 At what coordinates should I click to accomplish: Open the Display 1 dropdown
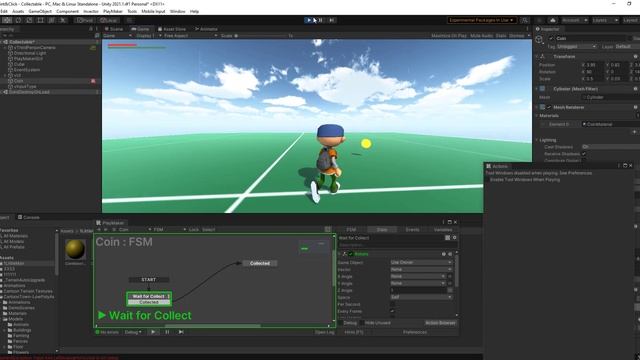click(x=148, y=36)
